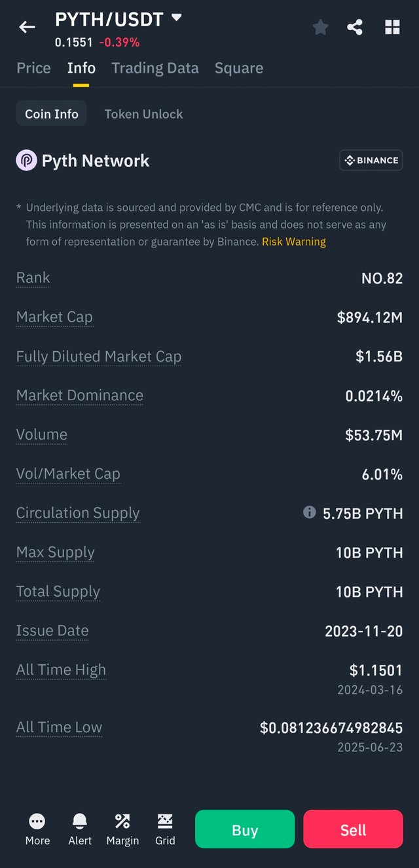Screen dimensions: 419x868
Task: Tap the Circulation Supply info icon
Action: pos(310,512)
